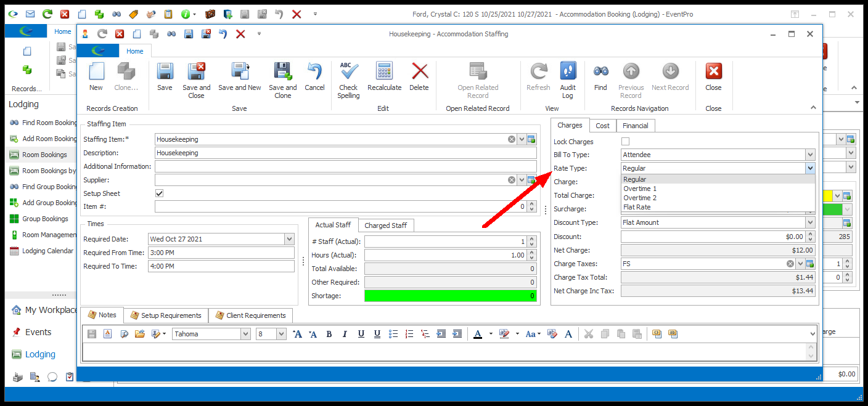Image resolution: width=868 pixels, height=406 pixels.
Task: Close the Housekeeping form via ribbon Close
Action: [x=713, y=77]
